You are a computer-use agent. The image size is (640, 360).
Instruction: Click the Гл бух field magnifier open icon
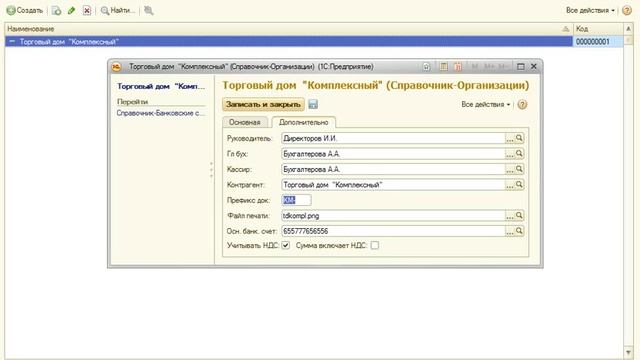point(519,154)
